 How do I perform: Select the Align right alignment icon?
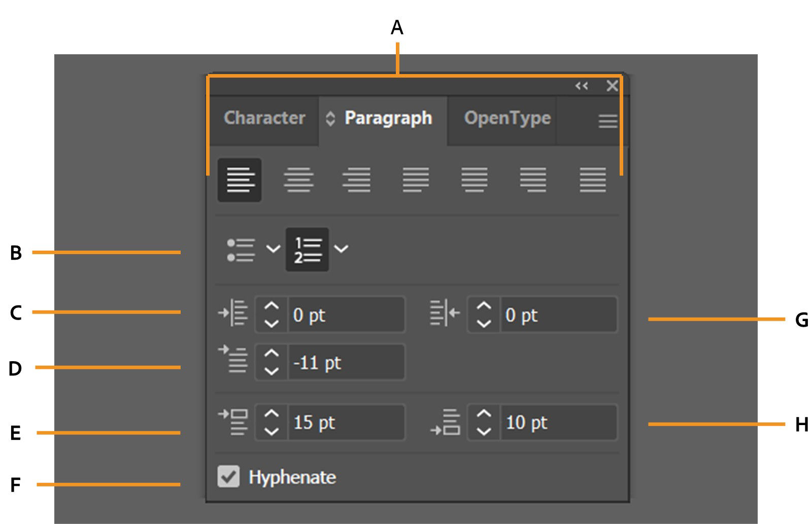tap(357, 180)
